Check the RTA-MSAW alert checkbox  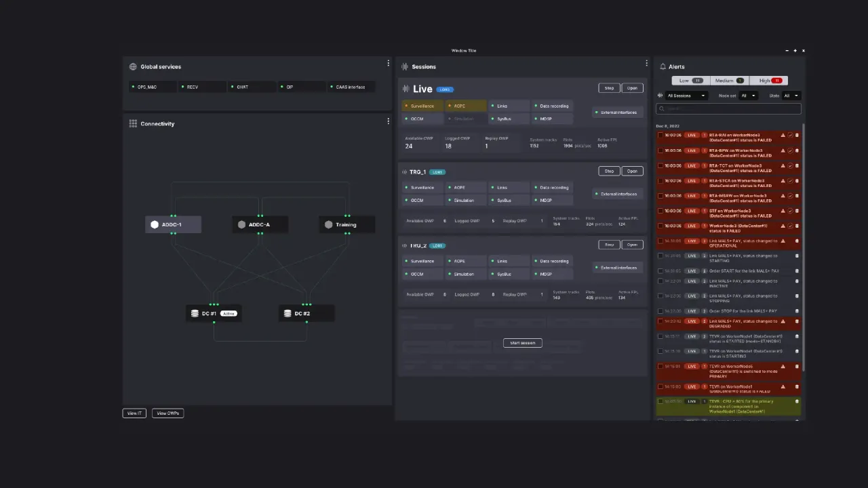click(x=661, y=196)
